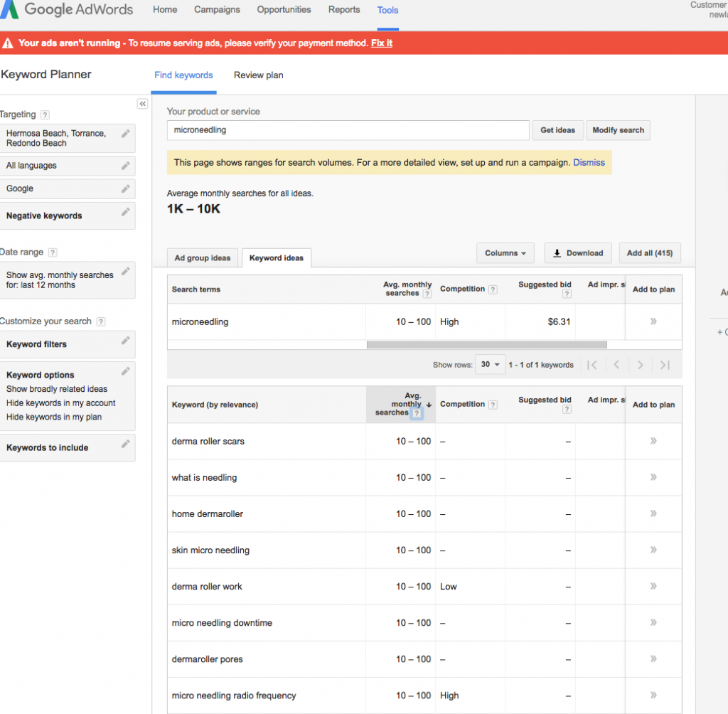Click Low competition for derma roller work
Screen dimensions: 728x714
tap(449, 586)
